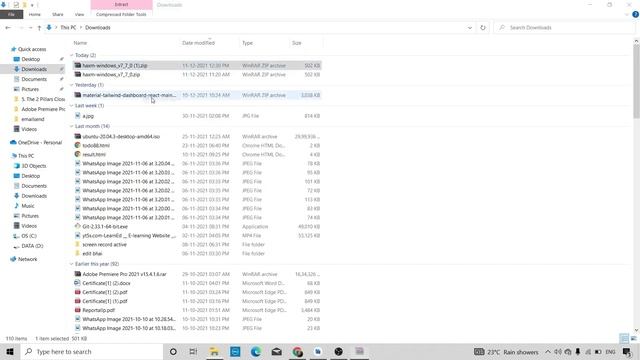Image resolution: width=640 pixels, height=360 pixels.
Task: Select Git-2.33.1-64-bit.exe application
Action: click(x=197, y=227)
